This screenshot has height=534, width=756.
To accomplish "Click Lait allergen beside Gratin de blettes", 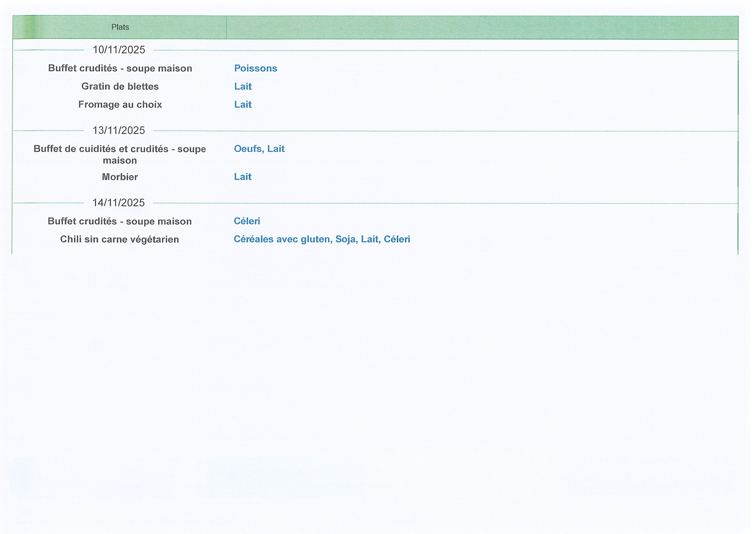I will (x=243, y=87).
